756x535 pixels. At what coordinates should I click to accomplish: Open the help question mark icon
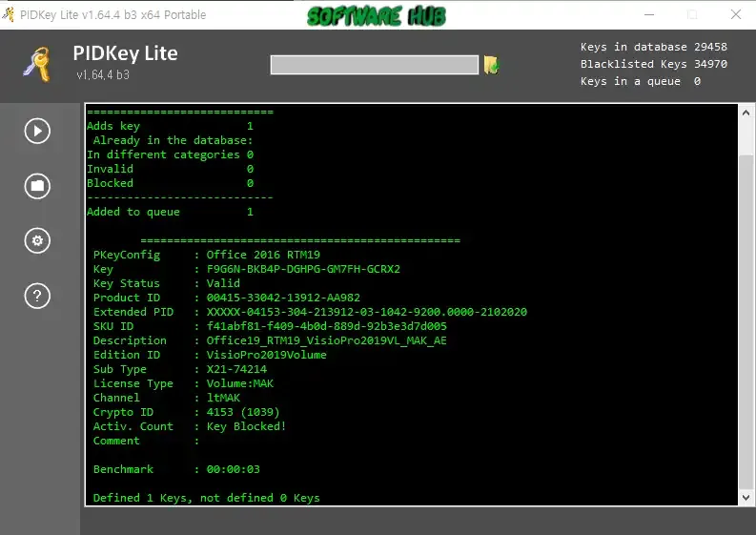[37, 296]
